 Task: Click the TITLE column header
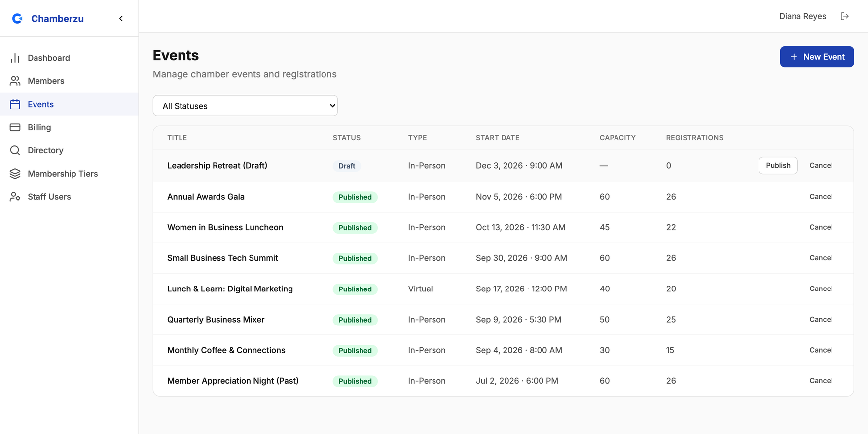point(177,138)
